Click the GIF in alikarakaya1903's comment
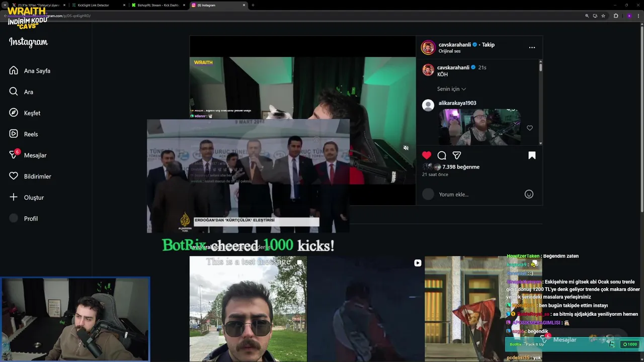Image resolution: width=644 pixels, height=362 pixels. (x=480, y=127)
